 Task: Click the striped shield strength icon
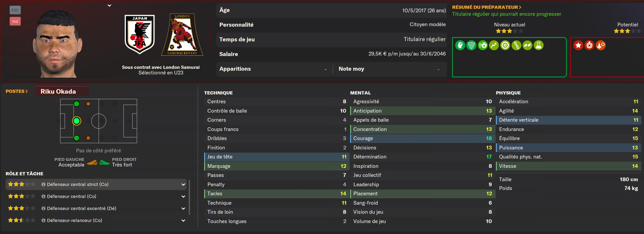[471, 45]
